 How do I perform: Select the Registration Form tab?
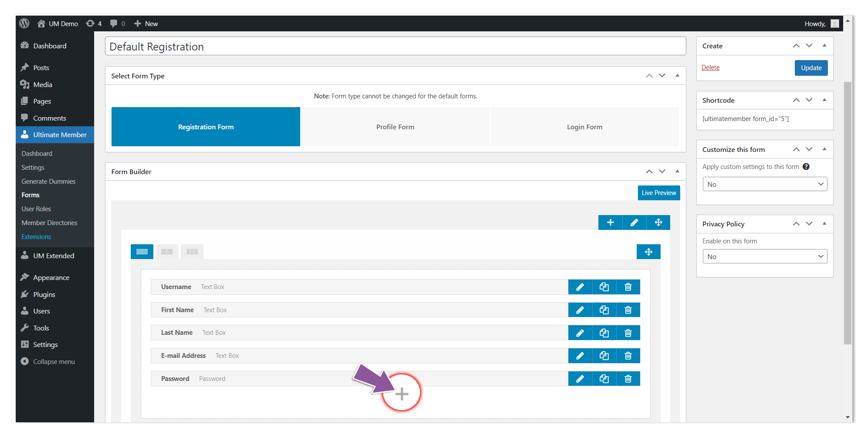click(206, 127)
